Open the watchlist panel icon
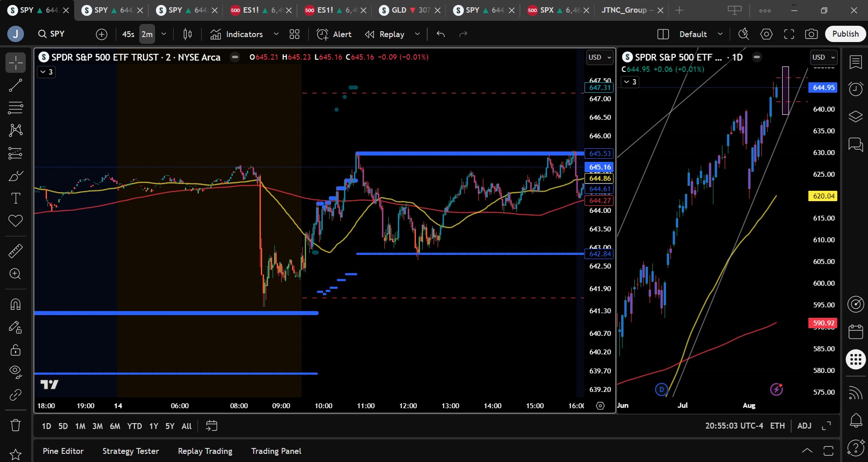Viewport: 868px width, 462px height. pos(856,62)
